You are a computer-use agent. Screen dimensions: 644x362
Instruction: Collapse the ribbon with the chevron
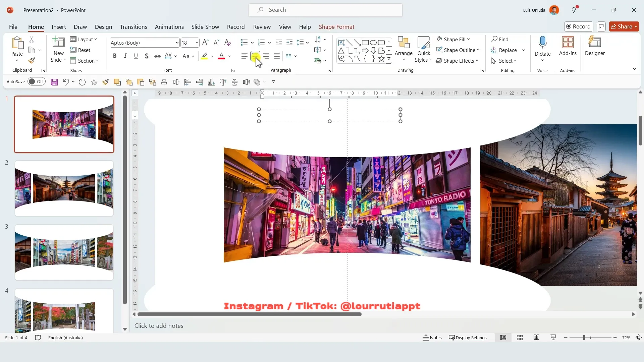tap(634, 69)
